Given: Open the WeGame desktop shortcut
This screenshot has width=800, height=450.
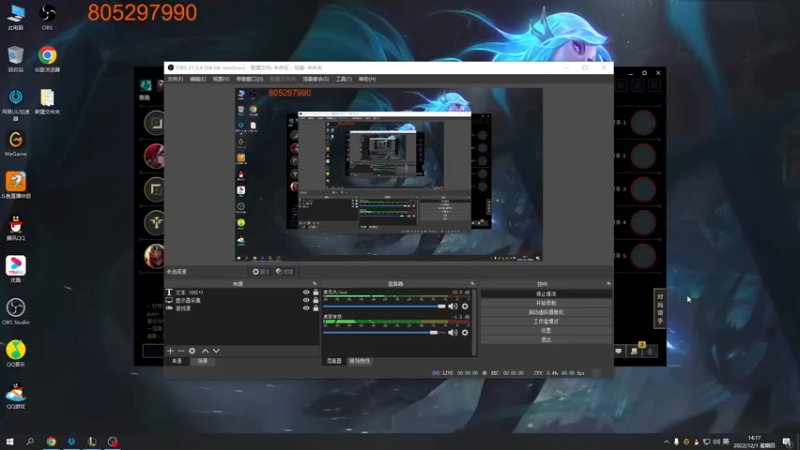Looking at the screenshot, I should pyautogui.click(x=16, y=143).
